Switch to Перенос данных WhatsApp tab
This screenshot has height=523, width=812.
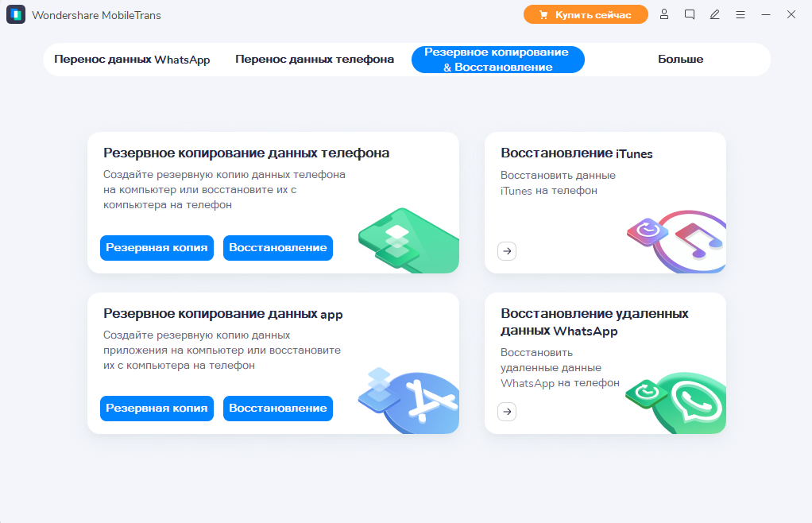132,60
